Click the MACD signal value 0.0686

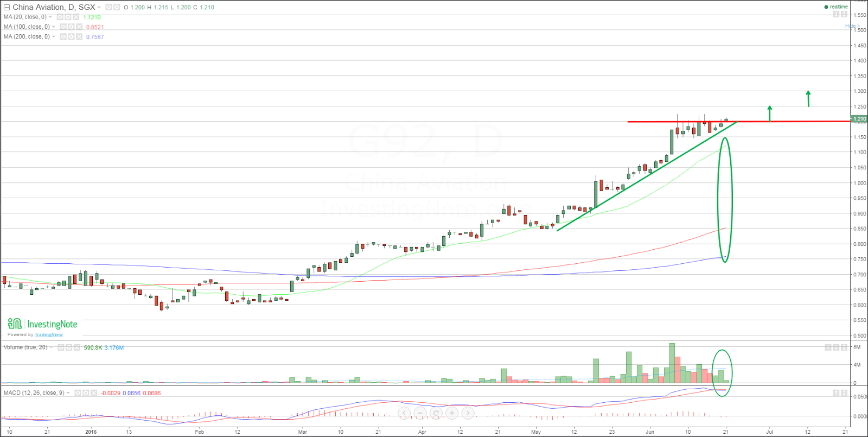point(152,393)
